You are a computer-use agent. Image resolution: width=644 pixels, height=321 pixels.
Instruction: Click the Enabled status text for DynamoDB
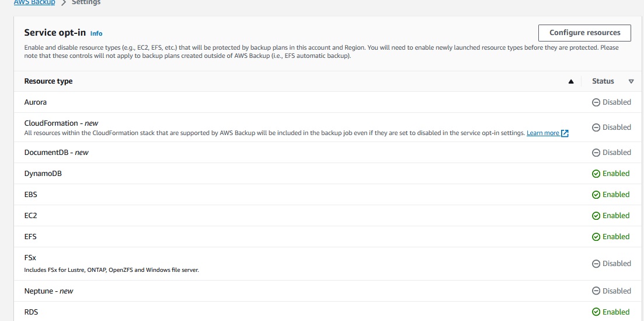point(615,174)
